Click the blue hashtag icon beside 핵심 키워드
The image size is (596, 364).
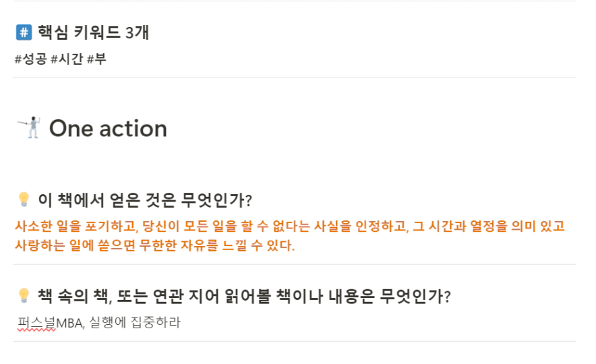(24, 32)
